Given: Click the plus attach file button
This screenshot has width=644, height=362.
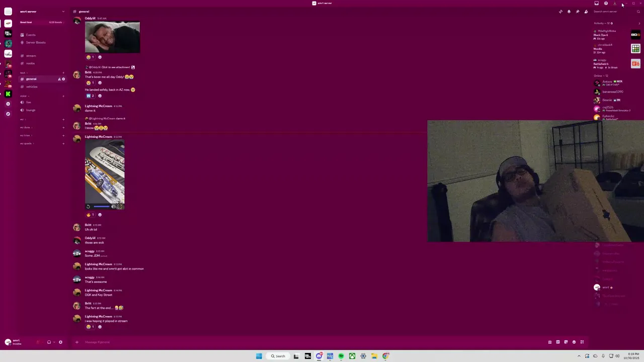Looking at the screenshot, I should 77,342.
